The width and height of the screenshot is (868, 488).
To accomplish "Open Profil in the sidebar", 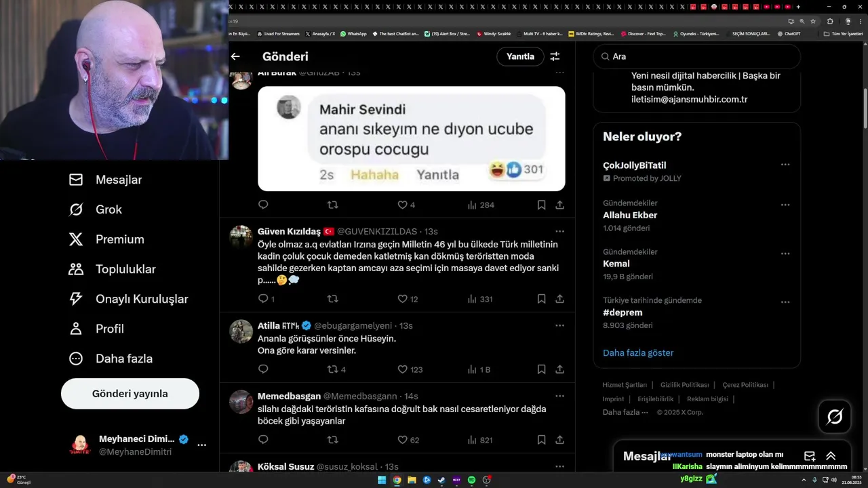I will click(96, 329).
